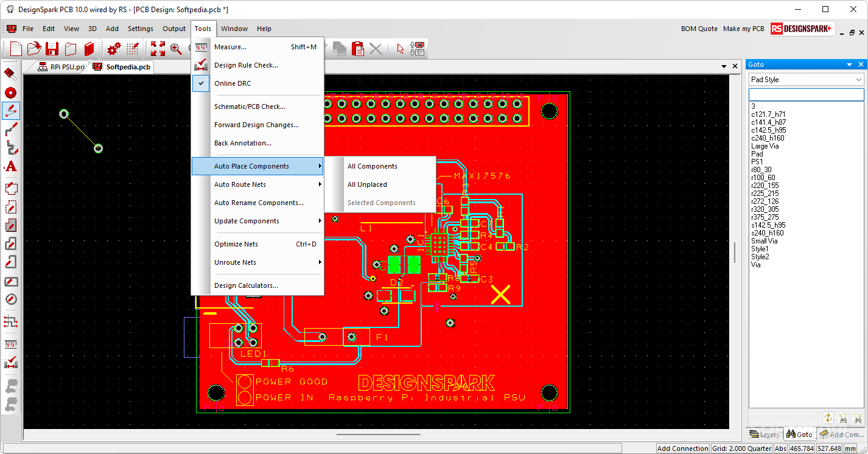Select the Add Pad red circle tool
The width and height of the screenshot is (868, 454).
[10, 93]
